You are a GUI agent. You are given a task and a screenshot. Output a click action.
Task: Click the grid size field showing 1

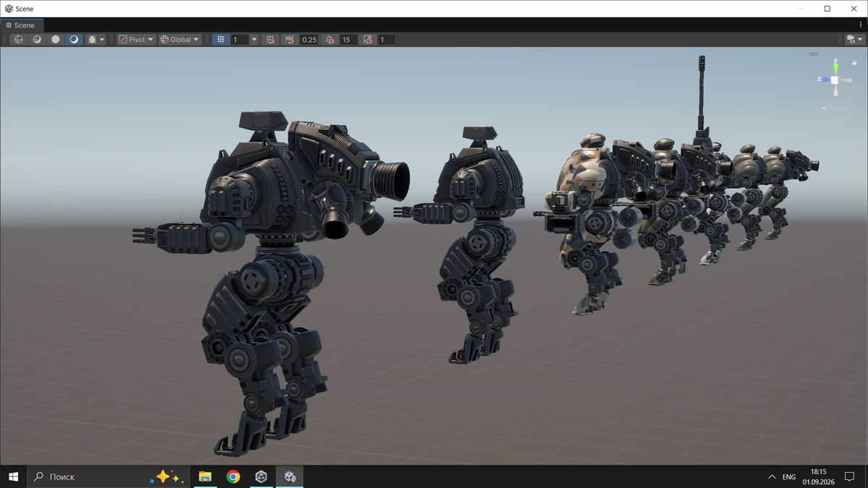(x=240, y=40)
